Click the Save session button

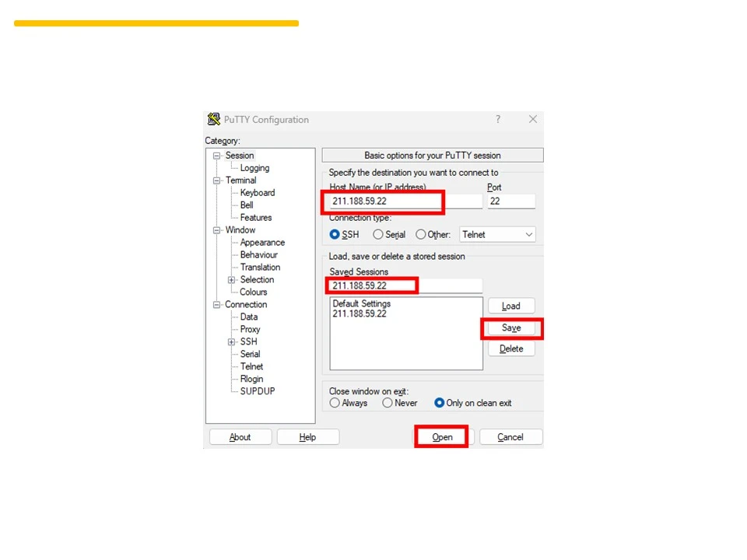(x=511, y=327)
